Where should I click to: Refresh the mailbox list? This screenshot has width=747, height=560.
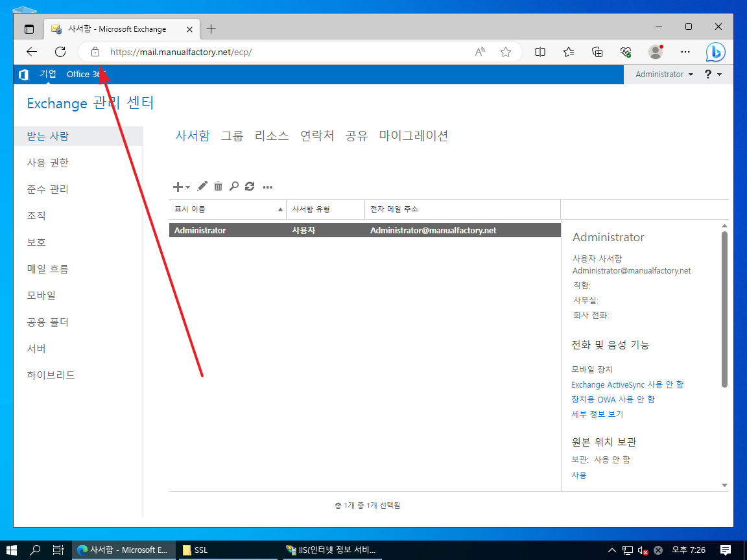[250, 186]
